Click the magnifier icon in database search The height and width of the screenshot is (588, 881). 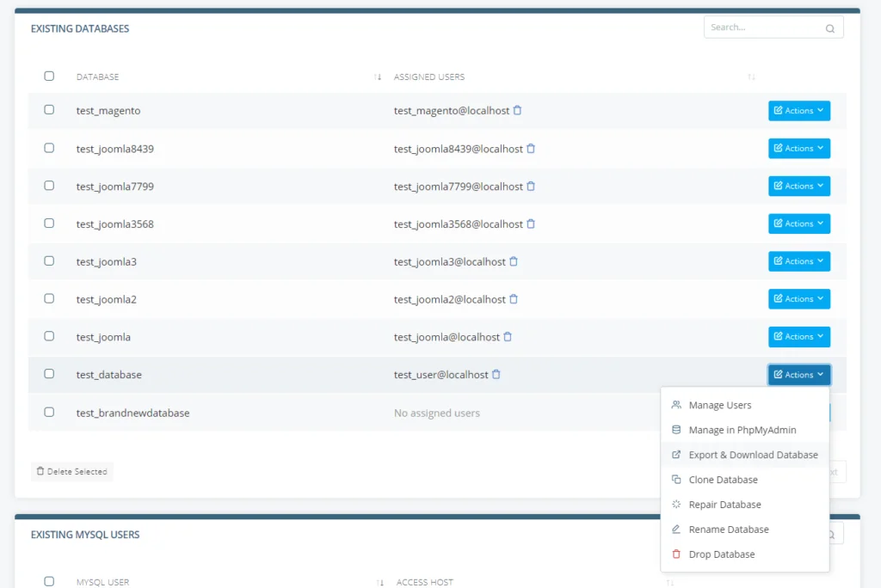(829, 28)
